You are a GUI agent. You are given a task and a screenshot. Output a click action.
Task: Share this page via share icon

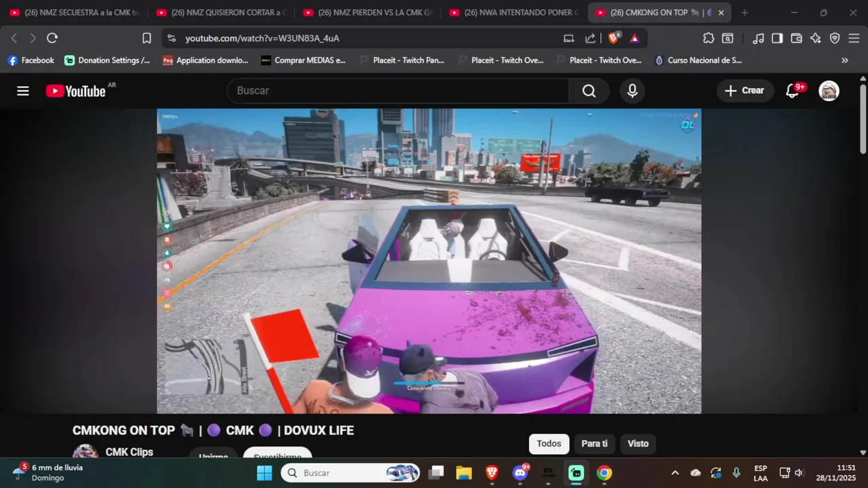[x=591, y=38]
